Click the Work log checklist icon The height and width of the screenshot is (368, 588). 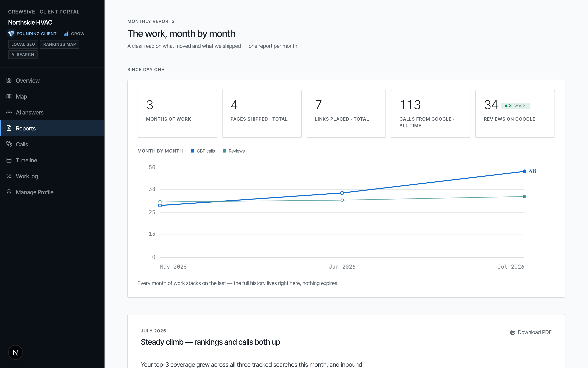point(9,176)
